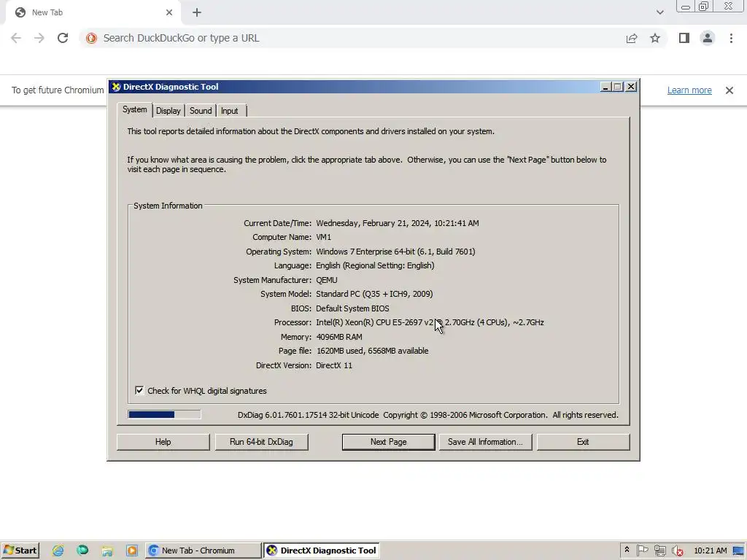Click the computer name value VM1
Image resolution: width=747 pixels, height=560 pixels.
click(323, 237)
